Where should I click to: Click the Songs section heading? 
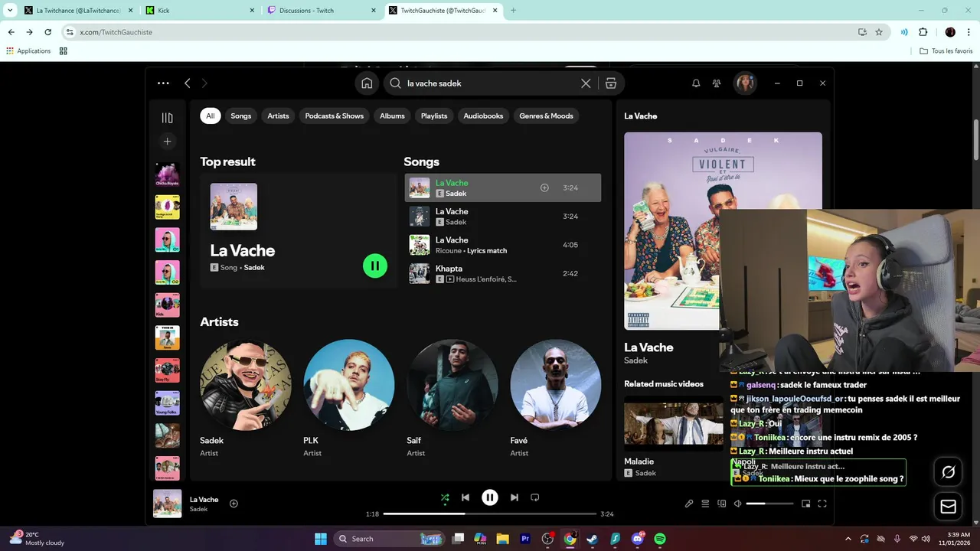pyautogui.click(x=421, y=161)
